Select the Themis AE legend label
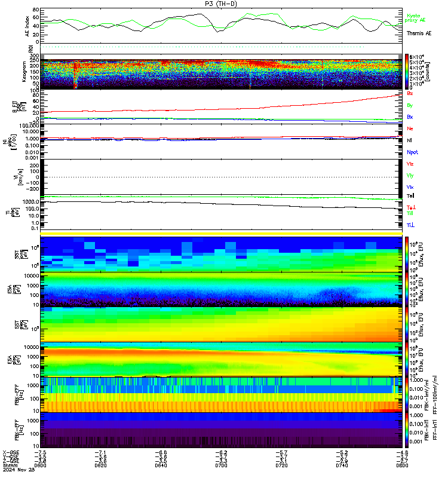 click(419, 33)
